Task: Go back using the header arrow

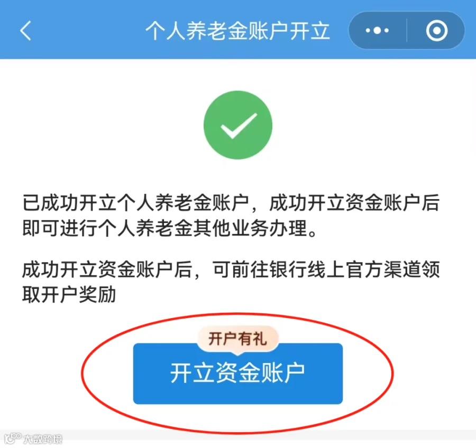Action: click(x=25, y=31)
